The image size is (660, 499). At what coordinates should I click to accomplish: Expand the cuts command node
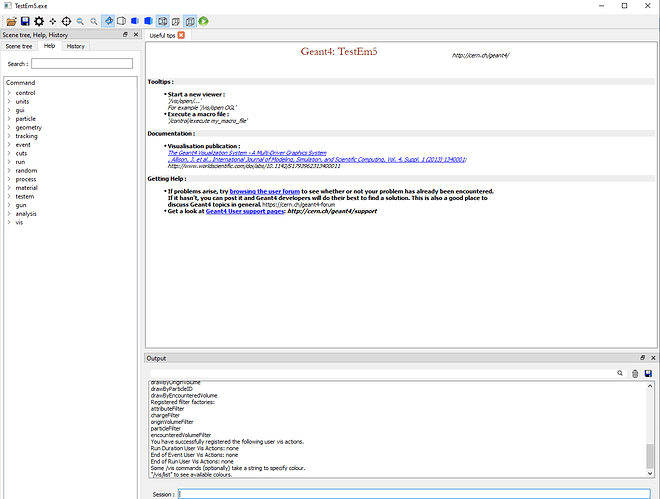point(9,153)
